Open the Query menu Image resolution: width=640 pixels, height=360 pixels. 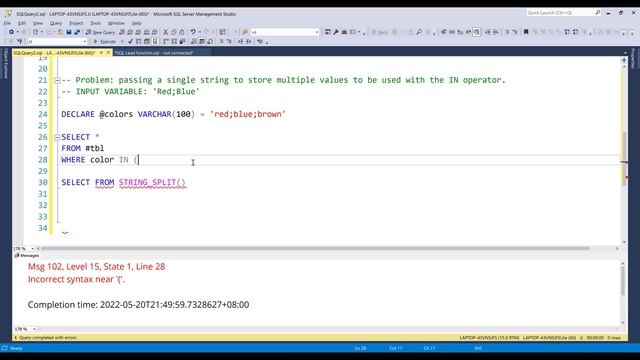(56, 23)
